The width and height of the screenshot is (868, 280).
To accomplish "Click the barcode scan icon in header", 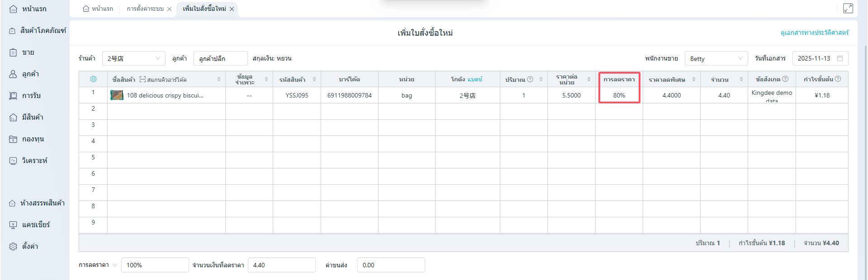I will 142,79.
